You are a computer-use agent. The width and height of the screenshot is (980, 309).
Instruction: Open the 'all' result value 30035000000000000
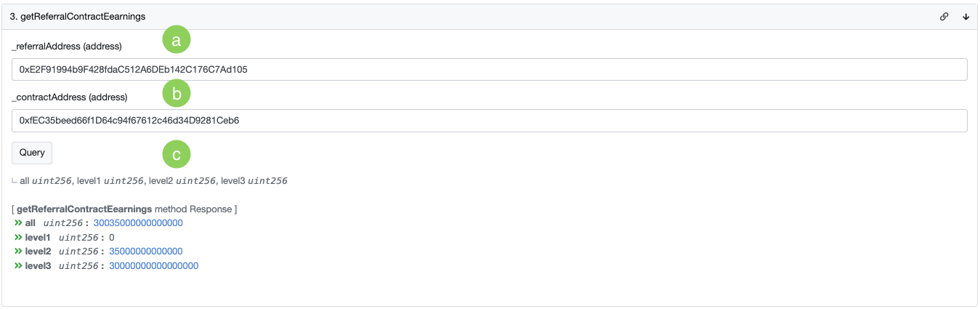[x=138, y=222]
